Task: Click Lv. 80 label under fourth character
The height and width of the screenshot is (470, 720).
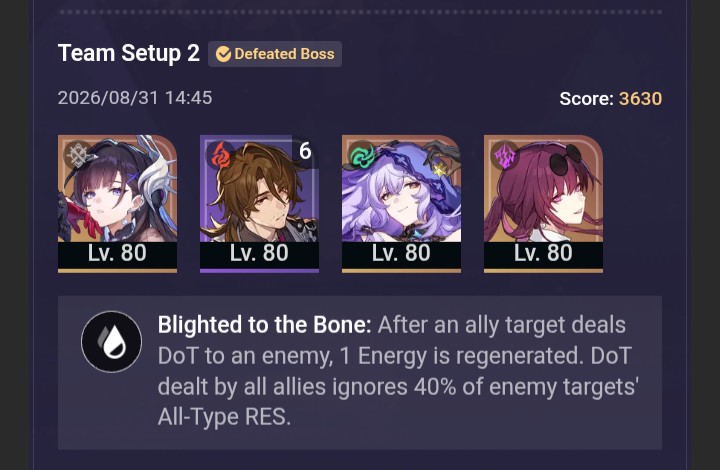Action: pyautogui.click(x=543, y=253)
